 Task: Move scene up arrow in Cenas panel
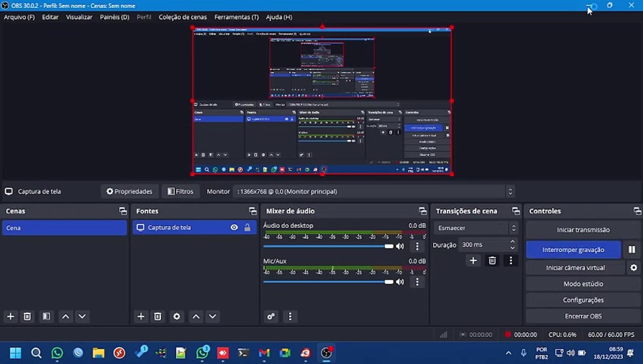(65, 316)
